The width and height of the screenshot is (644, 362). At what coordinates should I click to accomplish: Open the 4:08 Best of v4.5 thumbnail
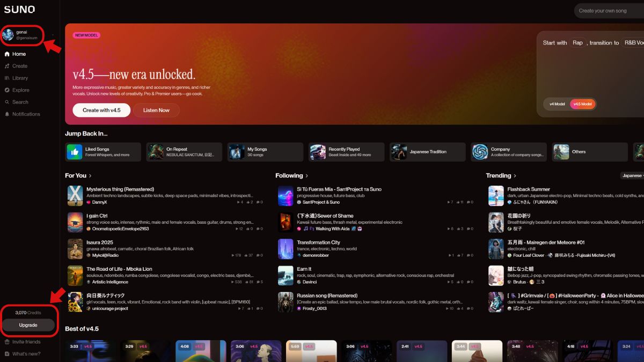[x=201, y=351]
